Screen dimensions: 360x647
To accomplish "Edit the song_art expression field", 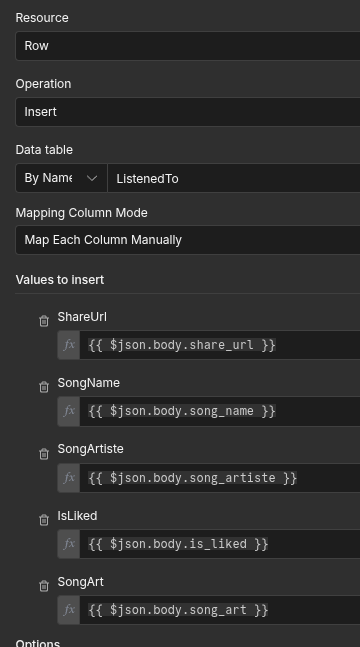I will [220, 610].
